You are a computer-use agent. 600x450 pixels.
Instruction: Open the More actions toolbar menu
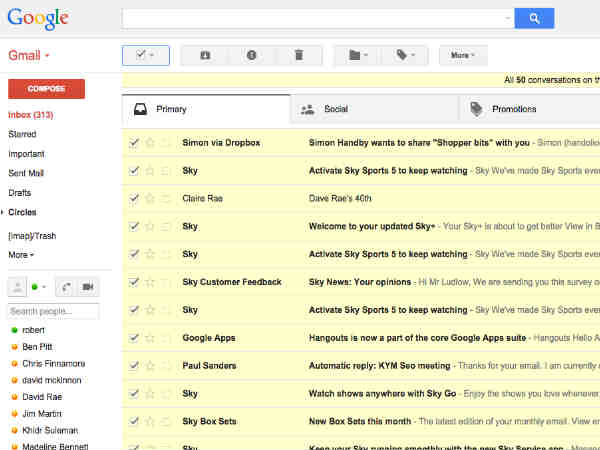tap(463, 55)
